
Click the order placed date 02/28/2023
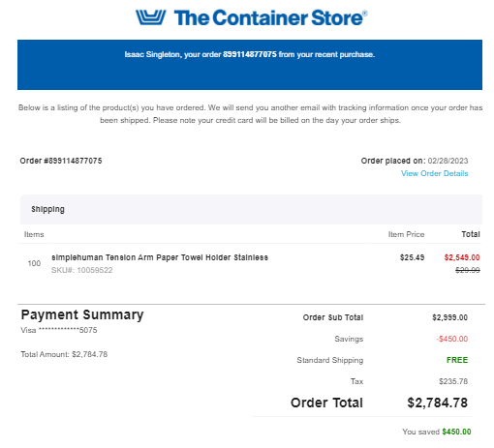click(448, 161)
